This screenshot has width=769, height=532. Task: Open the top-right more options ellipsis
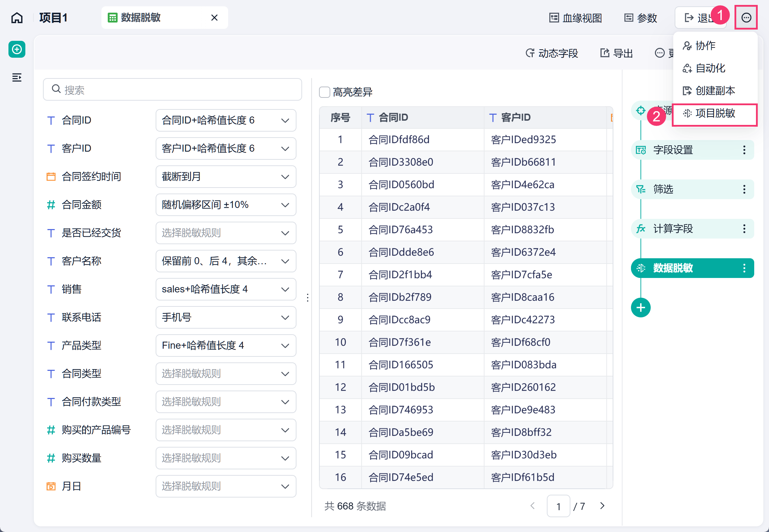coord(746,18)
